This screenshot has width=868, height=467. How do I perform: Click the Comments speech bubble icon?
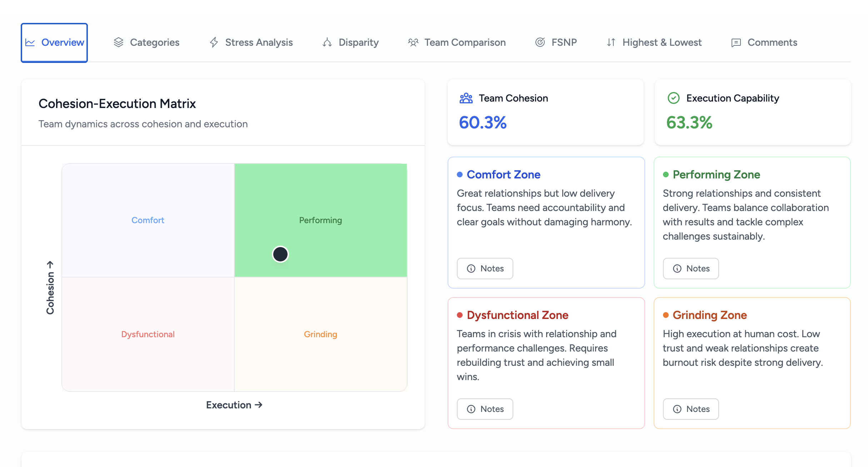tap(736, 43)
